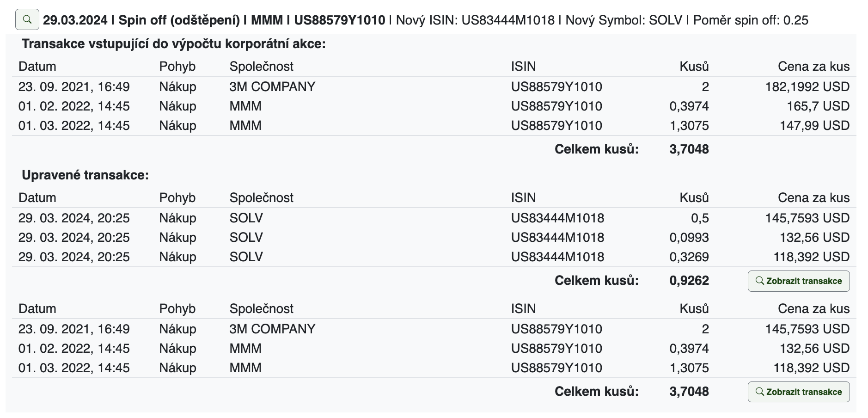Click Společnost header in SOLV table
868x418 pixels.
click(x=261, y=198)
